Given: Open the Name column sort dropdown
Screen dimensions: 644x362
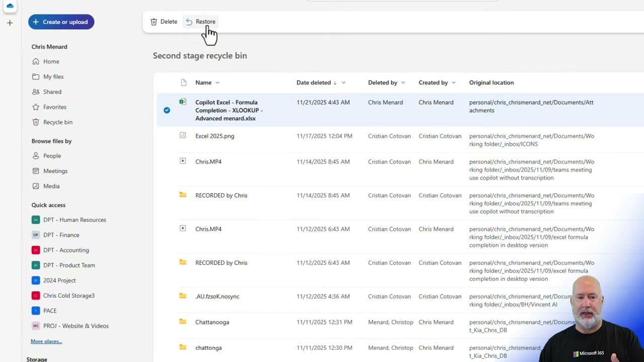Looking at the screenshot, I should click(217, 82).
